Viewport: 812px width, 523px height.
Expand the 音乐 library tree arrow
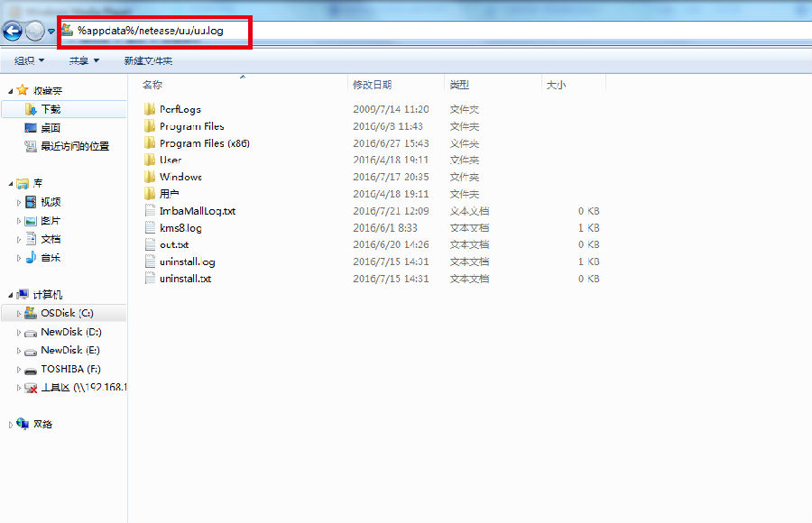[19, 258]
